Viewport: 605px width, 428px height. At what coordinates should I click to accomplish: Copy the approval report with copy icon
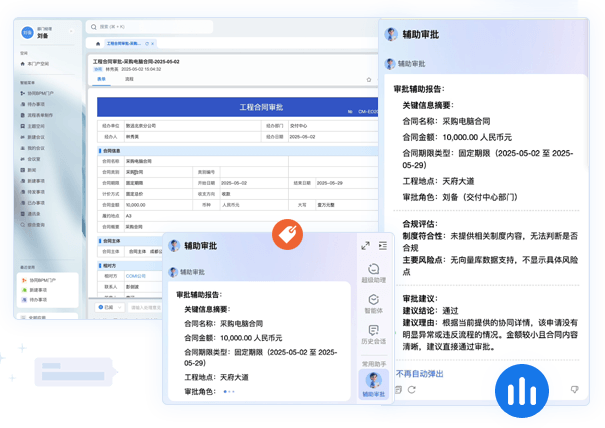point(399,390)
